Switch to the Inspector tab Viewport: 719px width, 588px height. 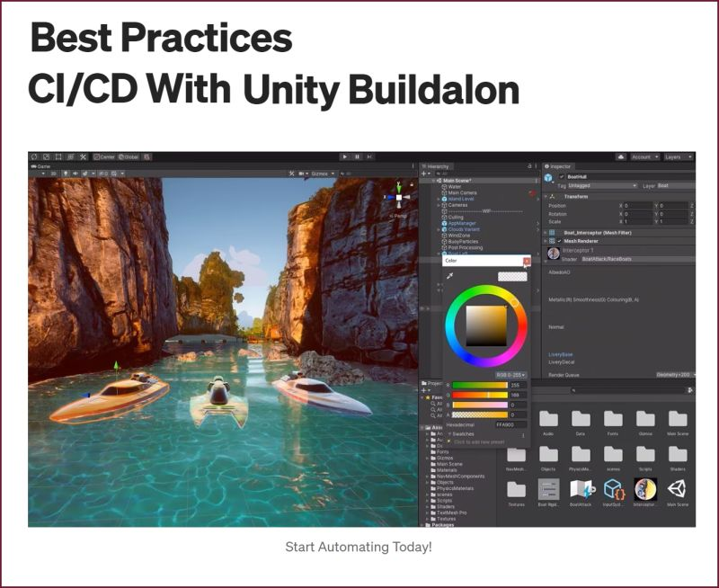(557, 166)
